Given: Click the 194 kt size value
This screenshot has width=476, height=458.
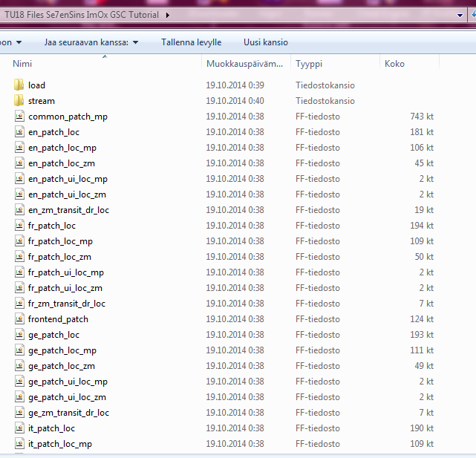Looking at the screenshot, I should coord(422,226).
